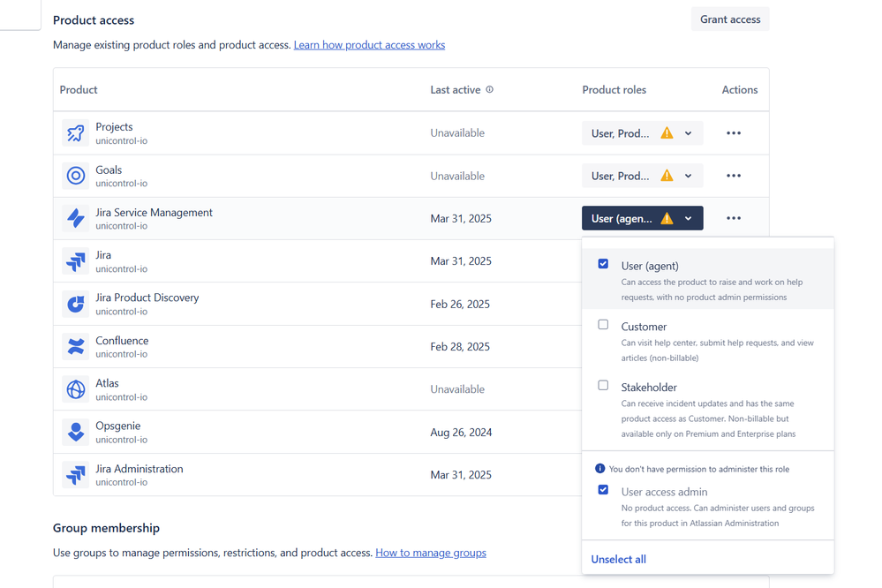Click the Goals product name
The image size is (882, 588).
pyautogui.click(x=109, y=170)
